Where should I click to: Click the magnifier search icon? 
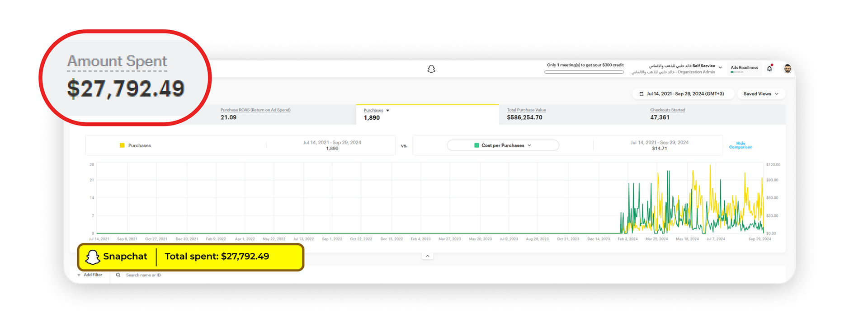(118, 275)
